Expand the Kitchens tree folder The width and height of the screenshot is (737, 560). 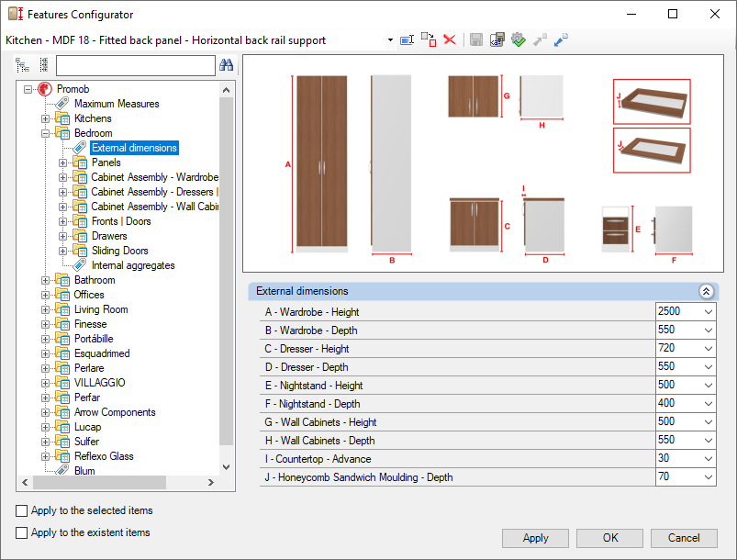pos(45,119)
